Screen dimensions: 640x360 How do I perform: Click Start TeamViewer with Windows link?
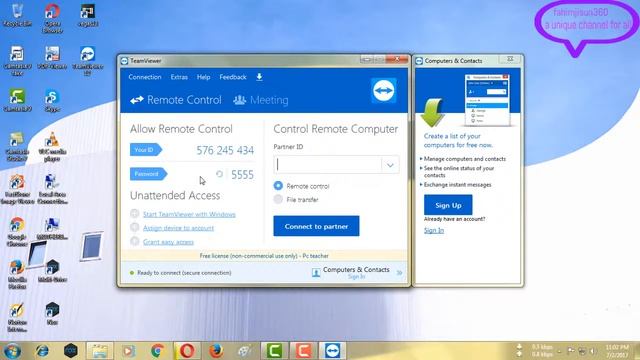coord(189,214)
